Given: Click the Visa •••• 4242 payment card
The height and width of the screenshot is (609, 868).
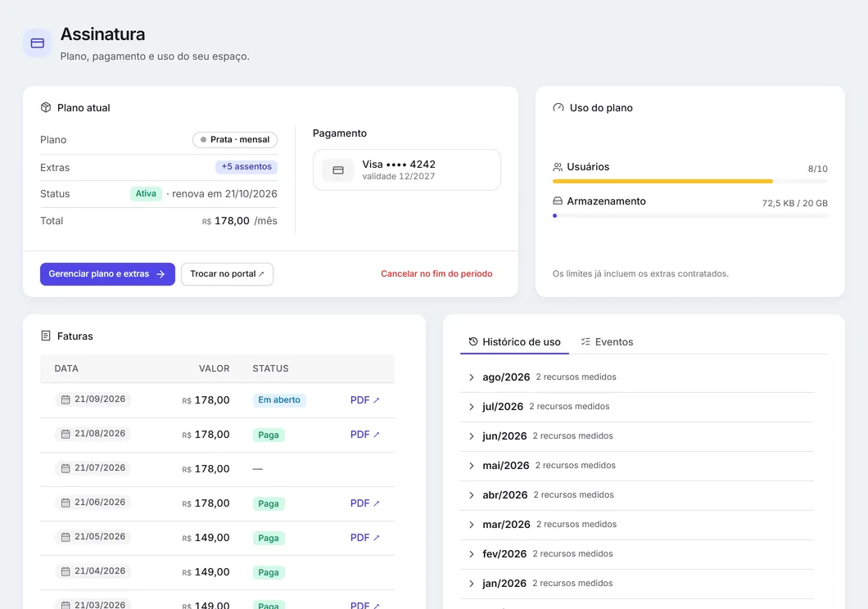Looking at the screenshot, I should coord(407,169).
